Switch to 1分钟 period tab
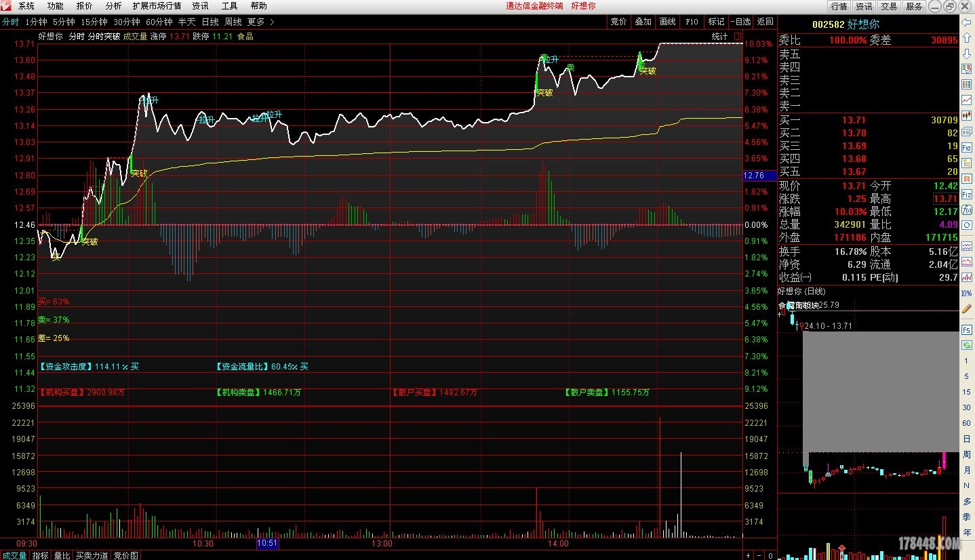975x560 pixels. tap(36, 22)
